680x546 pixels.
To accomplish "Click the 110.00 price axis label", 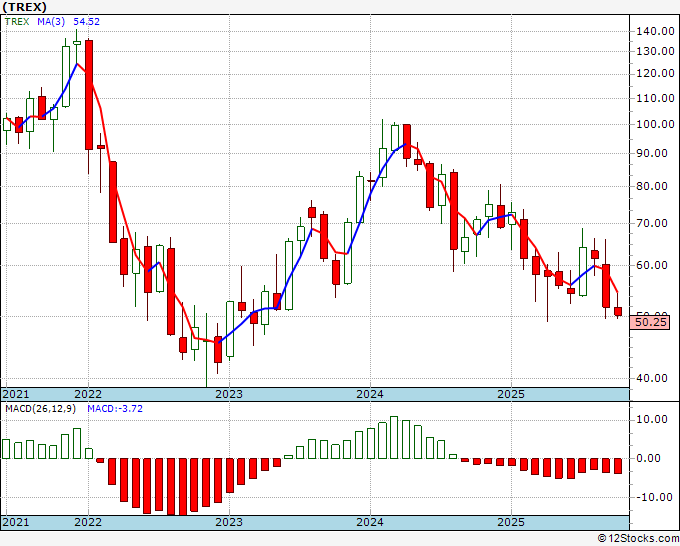I will pos(655,98).
